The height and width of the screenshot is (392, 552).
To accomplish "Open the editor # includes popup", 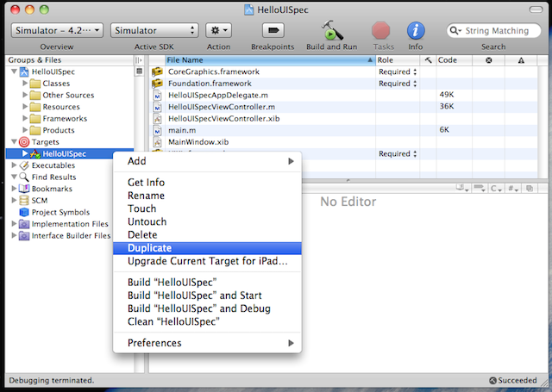I will point(512,189).
